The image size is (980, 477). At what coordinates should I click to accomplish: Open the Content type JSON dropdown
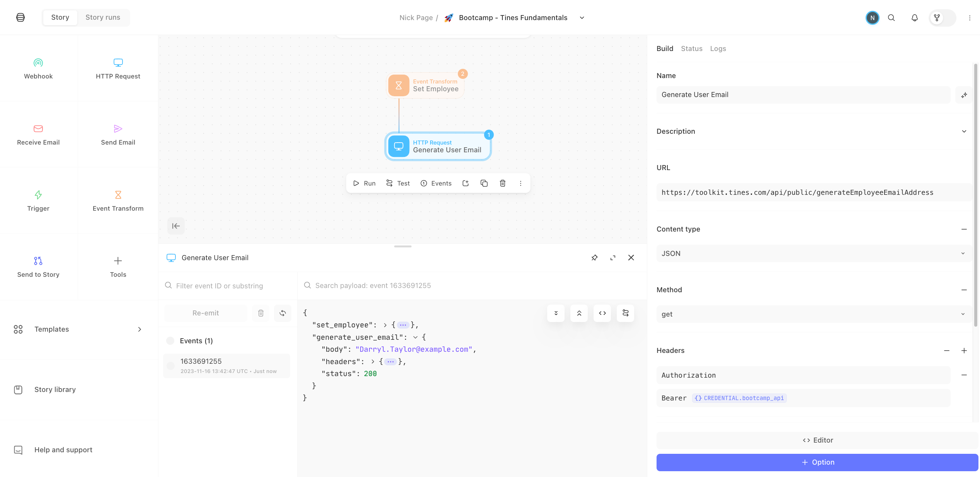tap(814, 254)
